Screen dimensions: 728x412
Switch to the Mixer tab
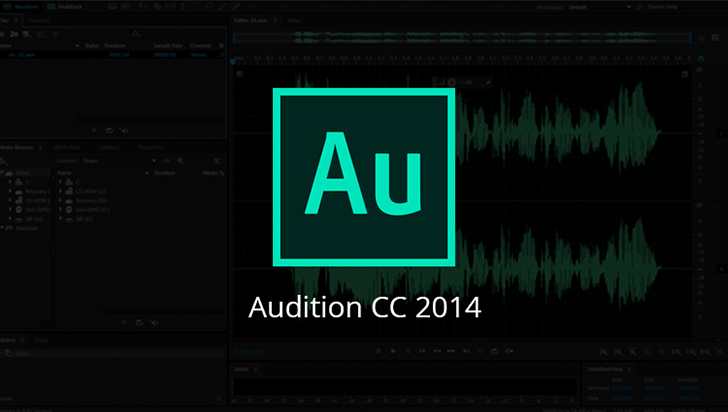294,20
